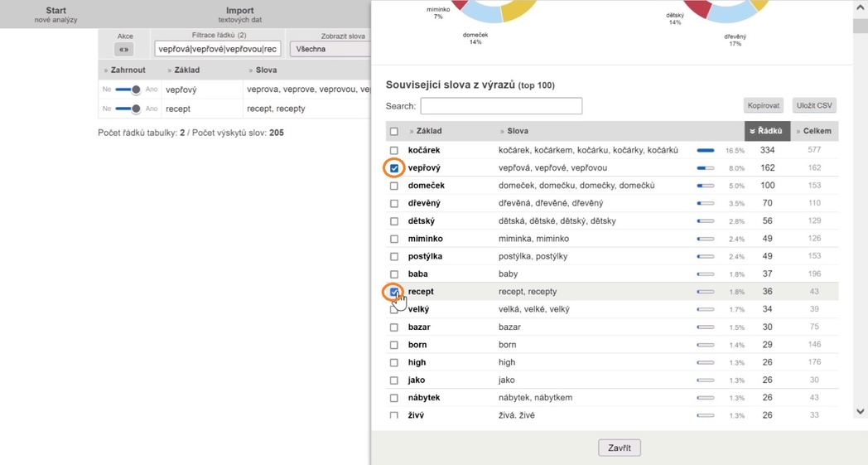The height and width of the screenshot is (465, 868).
Task: Sort related words by Řádků column
Action: [x=767, y=131]
